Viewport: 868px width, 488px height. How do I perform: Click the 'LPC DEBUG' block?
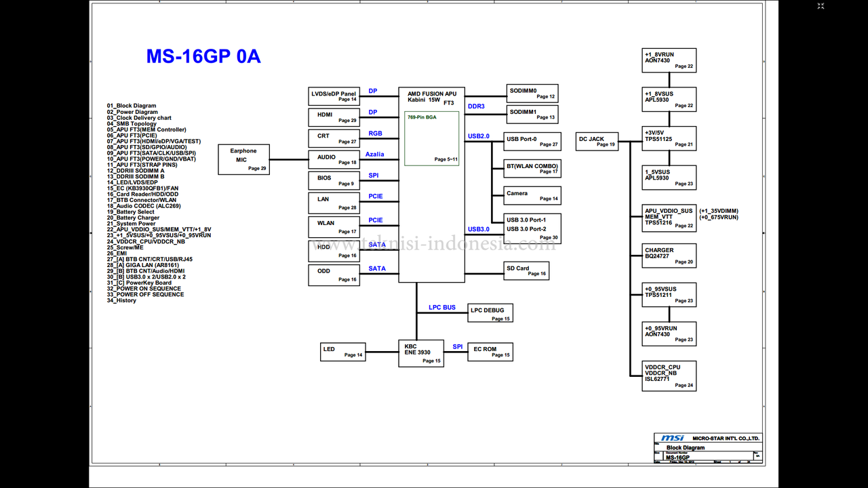pos(490,313)
